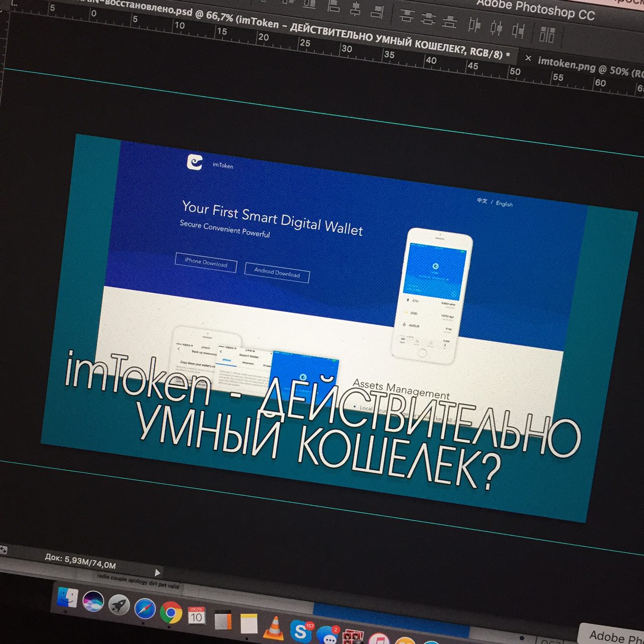Click the Distribute horizontal centers icon
This screenshot has width=644, height=644.
pyautogui.click(x=496, y=27)
